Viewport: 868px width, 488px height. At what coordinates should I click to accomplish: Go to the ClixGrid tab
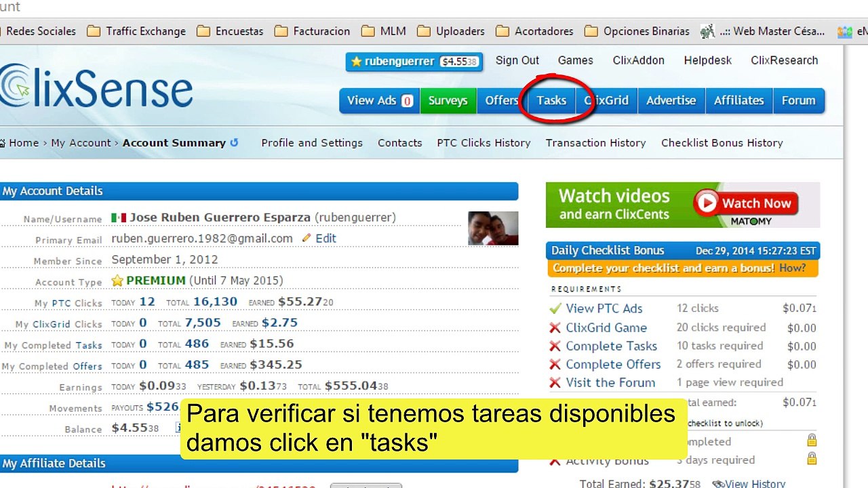[x=607, y=100]
